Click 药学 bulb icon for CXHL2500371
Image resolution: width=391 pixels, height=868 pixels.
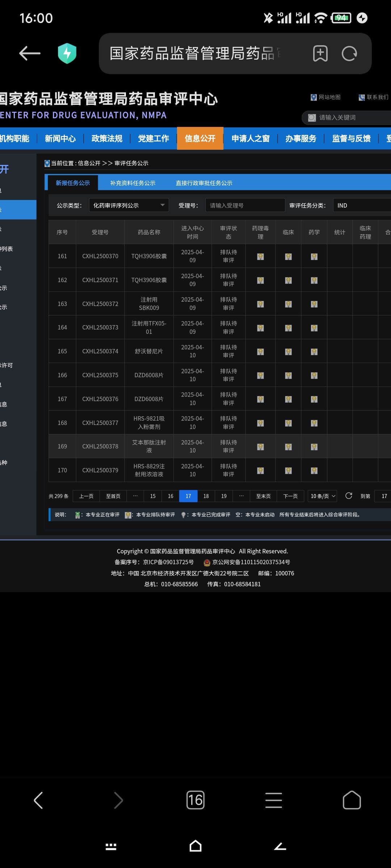coord(314,280)
